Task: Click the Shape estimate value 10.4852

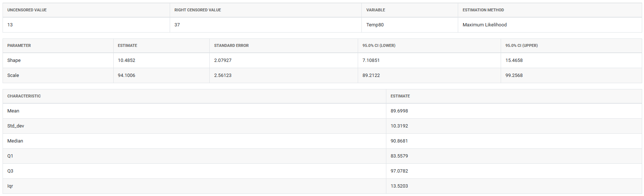Action: [126, 60]
